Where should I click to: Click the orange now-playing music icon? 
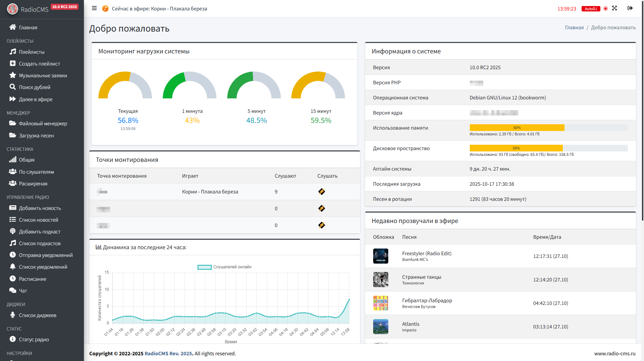[105, 9]
